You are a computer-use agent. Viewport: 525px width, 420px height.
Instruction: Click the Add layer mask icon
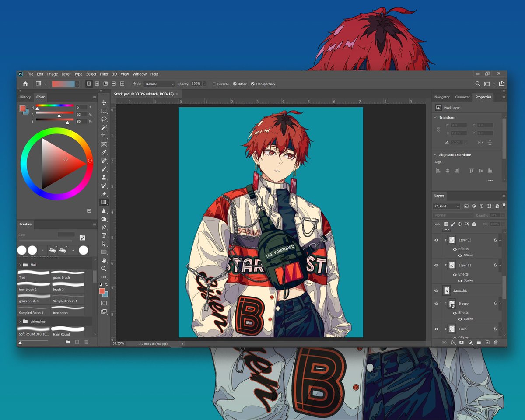462,342
